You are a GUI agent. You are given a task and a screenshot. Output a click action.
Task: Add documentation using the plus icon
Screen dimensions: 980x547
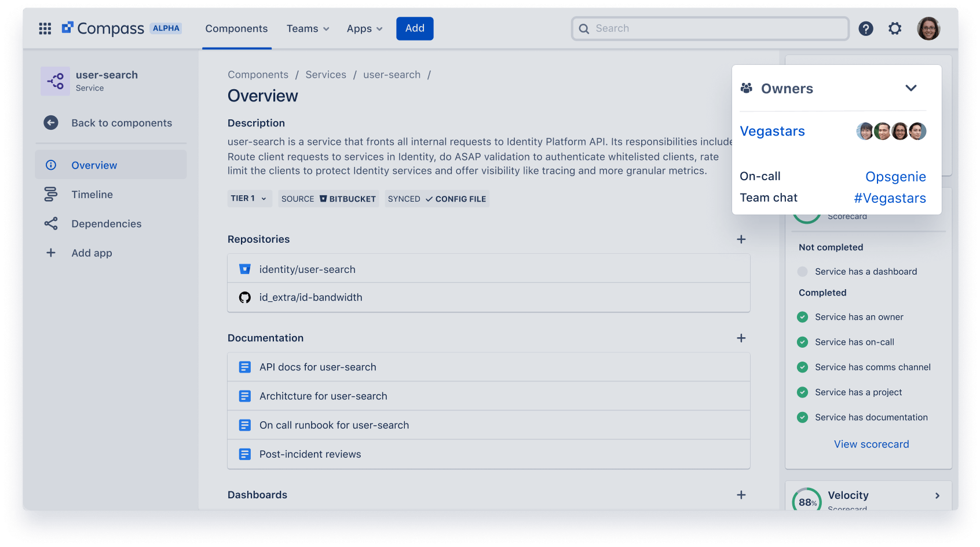pos(741,338)
